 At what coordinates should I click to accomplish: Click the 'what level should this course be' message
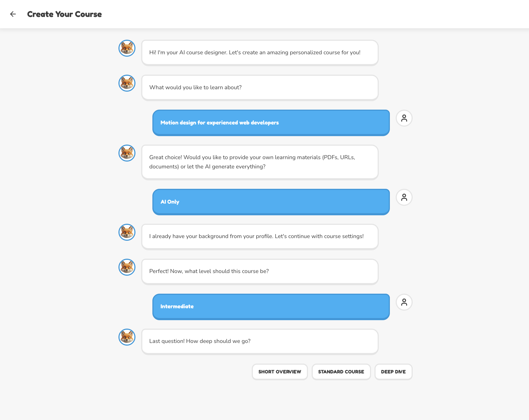[260, 271]
